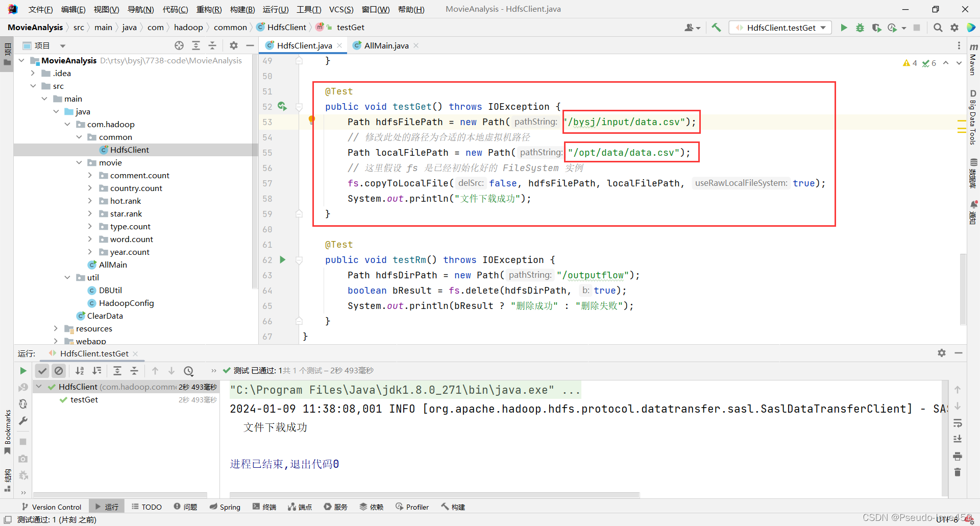Click the editor vertical scrollbar
Viewport: 980px width, 526px height.
pos(963,289)
